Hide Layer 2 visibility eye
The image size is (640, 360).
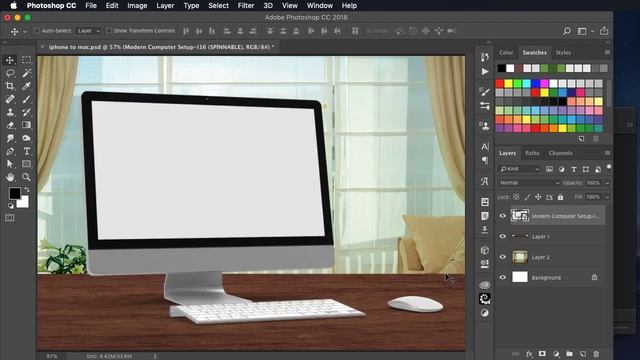pos(503,257)
